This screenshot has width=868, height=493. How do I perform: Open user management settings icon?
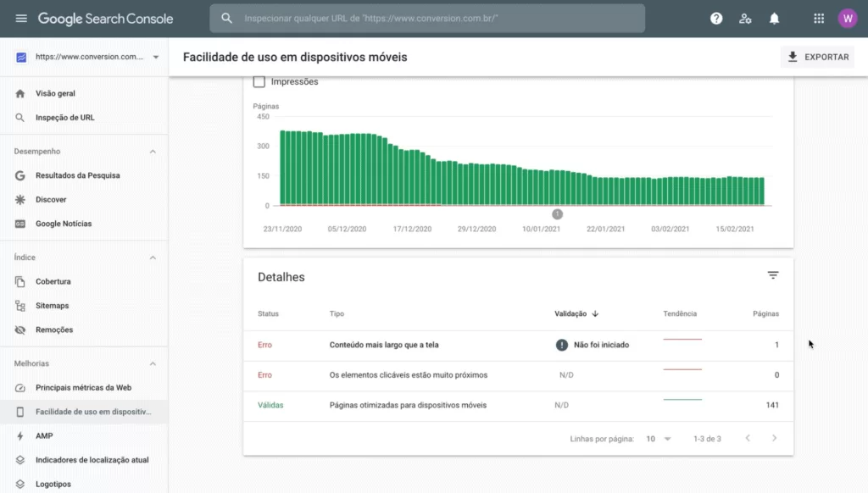(745, 19)
